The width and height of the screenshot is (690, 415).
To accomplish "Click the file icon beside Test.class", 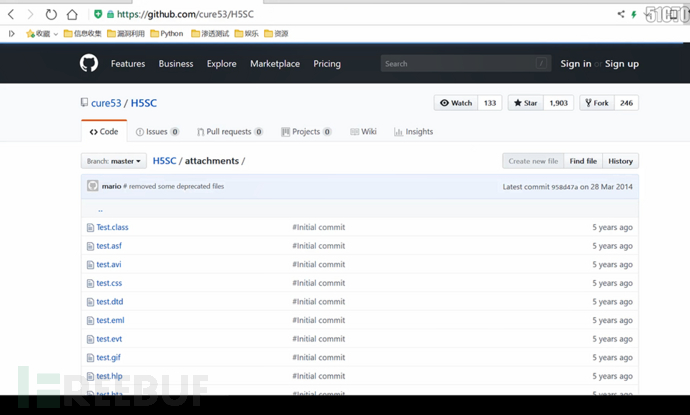I will coord(90,227).
